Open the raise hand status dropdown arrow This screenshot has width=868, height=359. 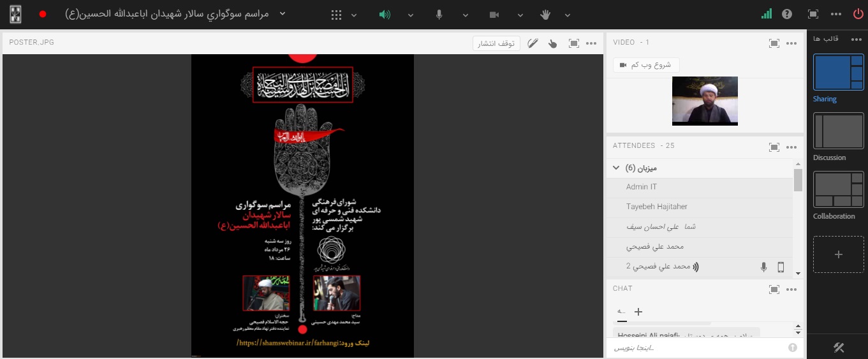(x=568, y=15)
